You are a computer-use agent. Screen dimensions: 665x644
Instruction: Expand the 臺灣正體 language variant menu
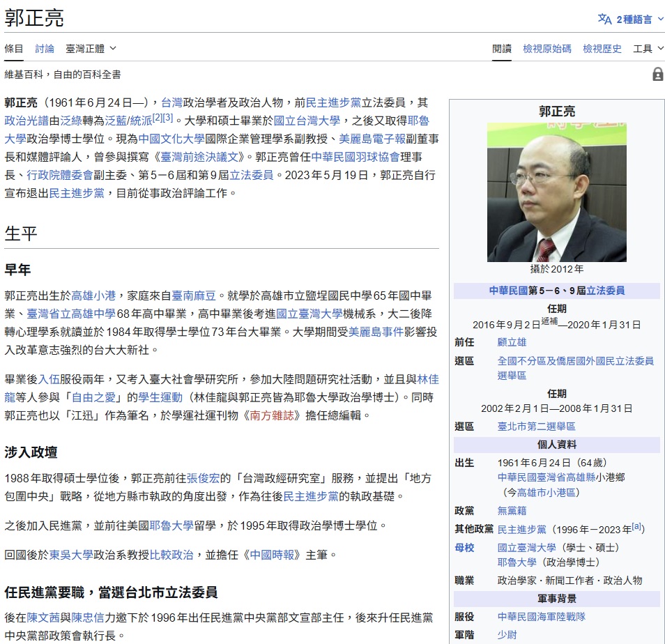pyautogui.click(x=91, y=49)
